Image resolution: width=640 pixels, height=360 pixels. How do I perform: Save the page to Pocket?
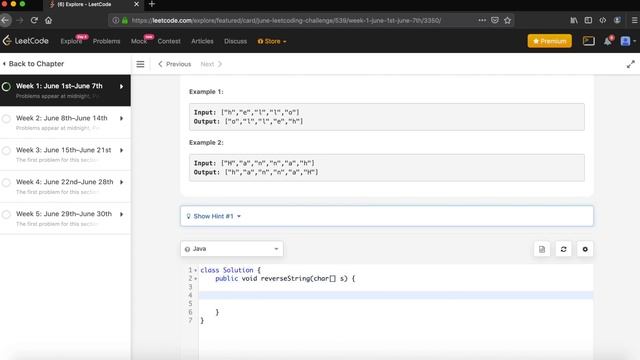pos(495,20)
